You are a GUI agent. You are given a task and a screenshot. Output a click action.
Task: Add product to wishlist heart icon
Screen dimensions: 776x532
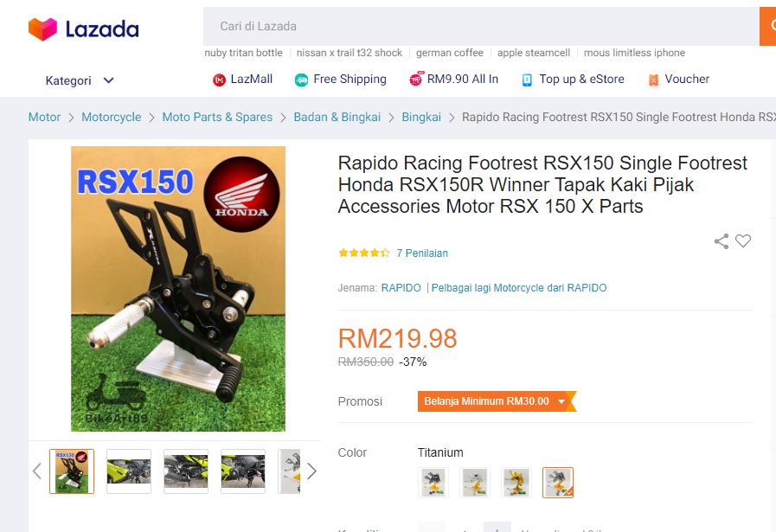click(743, 241)
